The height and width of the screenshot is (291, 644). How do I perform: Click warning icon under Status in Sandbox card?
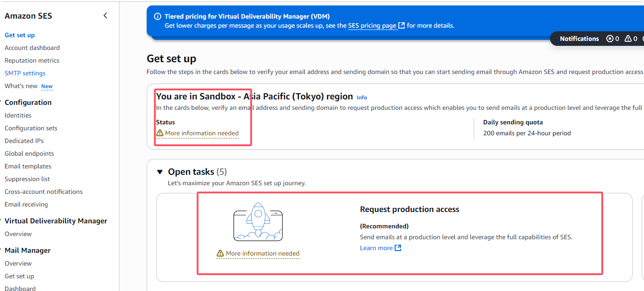[x=159, y=133]
